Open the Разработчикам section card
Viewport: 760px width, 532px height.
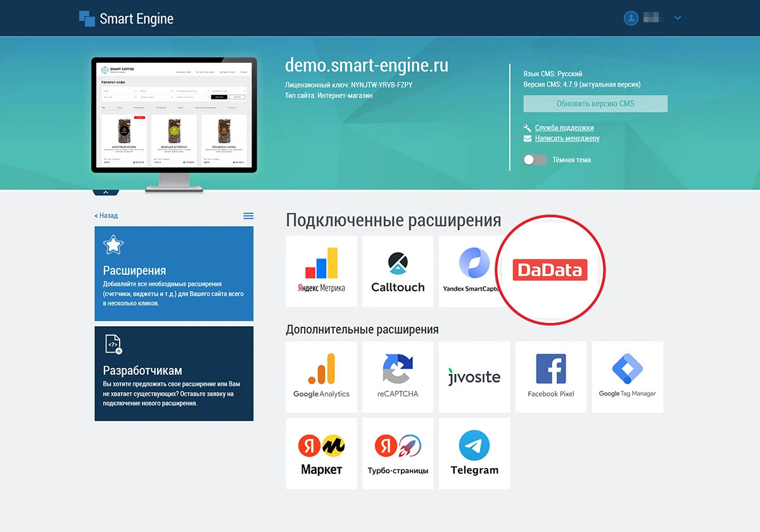click(174, 374)
